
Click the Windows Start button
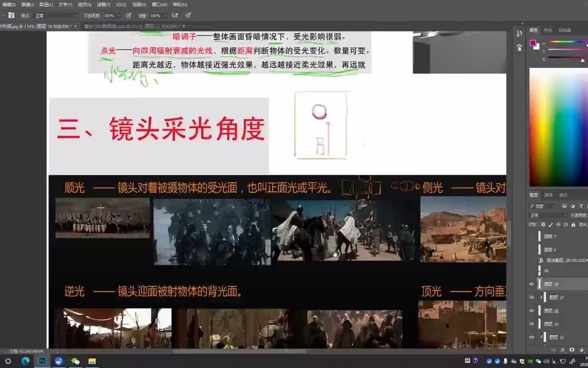tap(7, 361)
